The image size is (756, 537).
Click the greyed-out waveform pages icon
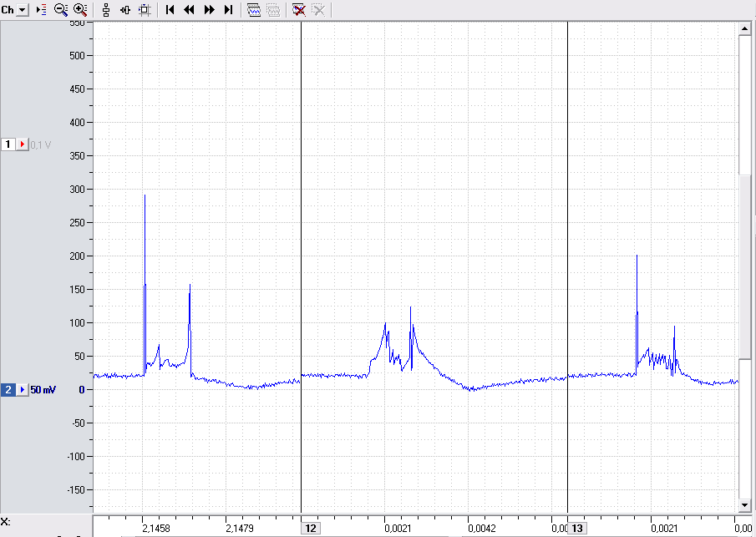coord(273,10)
